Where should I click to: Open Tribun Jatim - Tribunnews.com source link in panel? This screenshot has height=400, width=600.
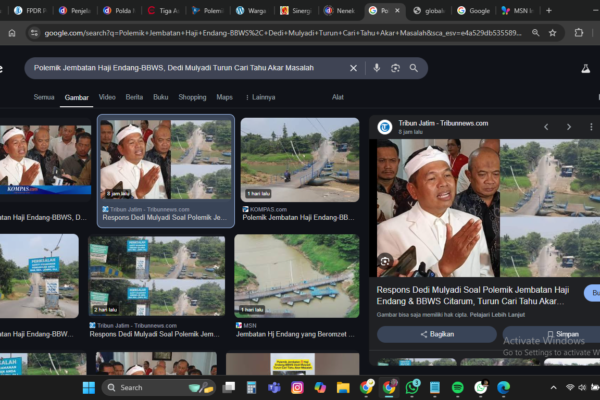click(x=443, y=123)
